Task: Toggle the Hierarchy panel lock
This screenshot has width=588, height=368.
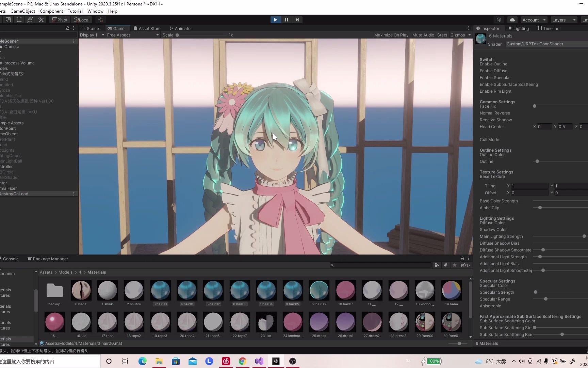Action: (x=68, y=28)
